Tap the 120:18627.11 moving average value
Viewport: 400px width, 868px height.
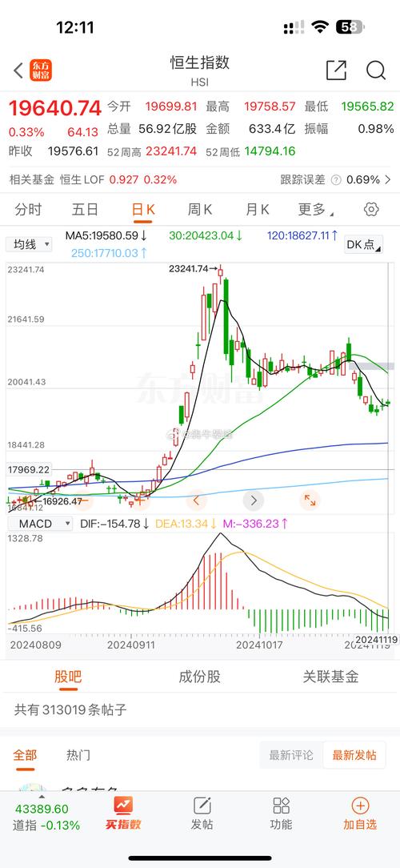click(302, 235)
